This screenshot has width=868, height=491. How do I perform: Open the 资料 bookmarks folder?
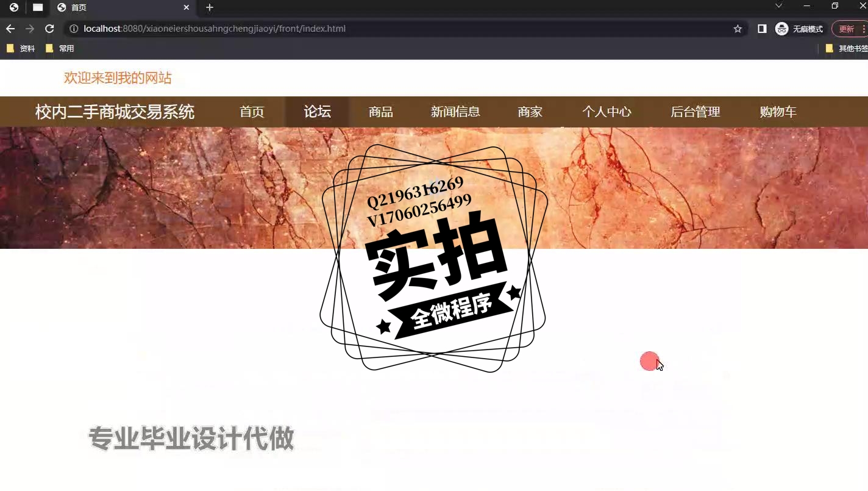click(x=21, y=48)
